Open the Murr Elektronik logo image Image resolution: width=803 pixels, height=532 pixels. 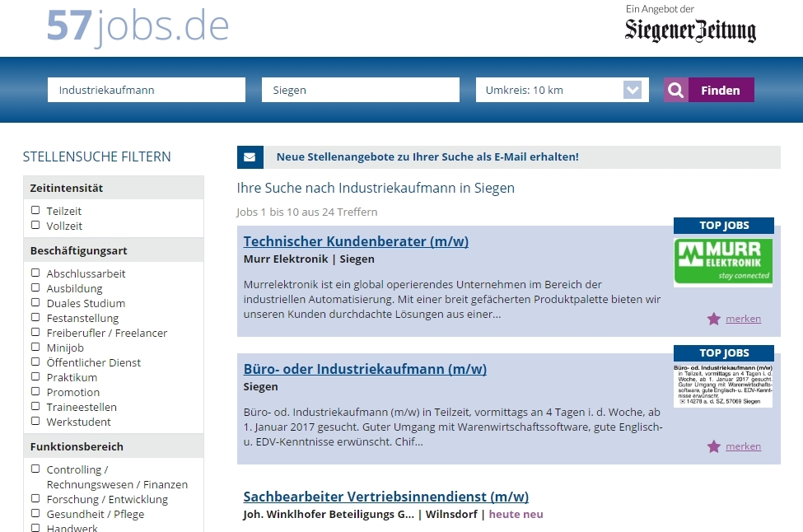tap(723, 261)
